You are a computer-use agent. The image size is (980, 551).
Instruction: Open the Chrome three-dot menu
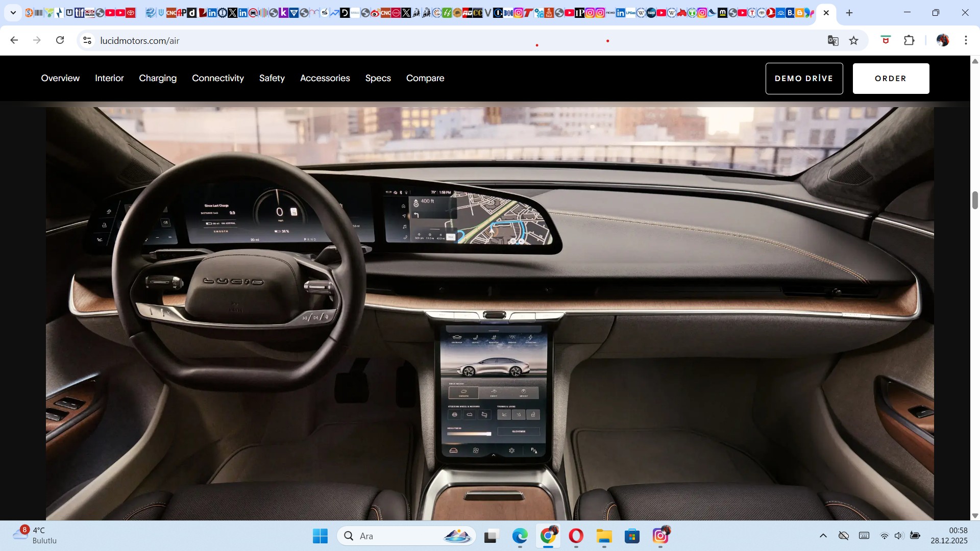click(x=966, y=40)
